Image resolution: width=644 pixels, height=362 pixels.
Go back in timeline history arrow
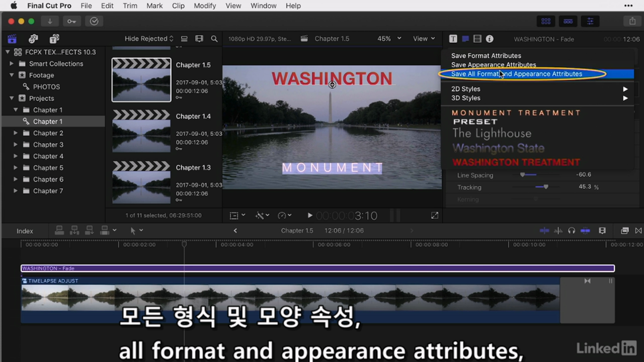tap(235, 230)
